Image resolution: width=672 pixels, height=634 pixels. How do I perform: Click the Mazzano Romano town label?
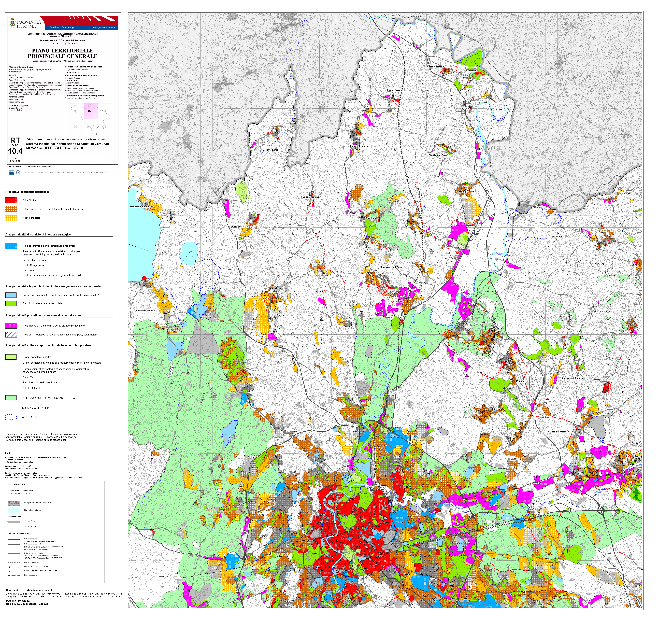[271, 150]
